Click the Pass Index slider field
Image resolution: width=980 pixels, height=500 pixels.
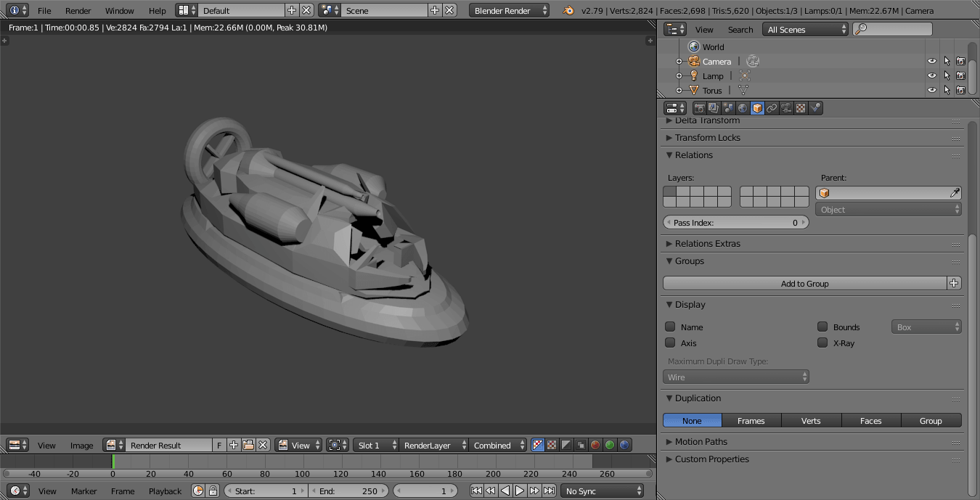(x=735, y=223)
